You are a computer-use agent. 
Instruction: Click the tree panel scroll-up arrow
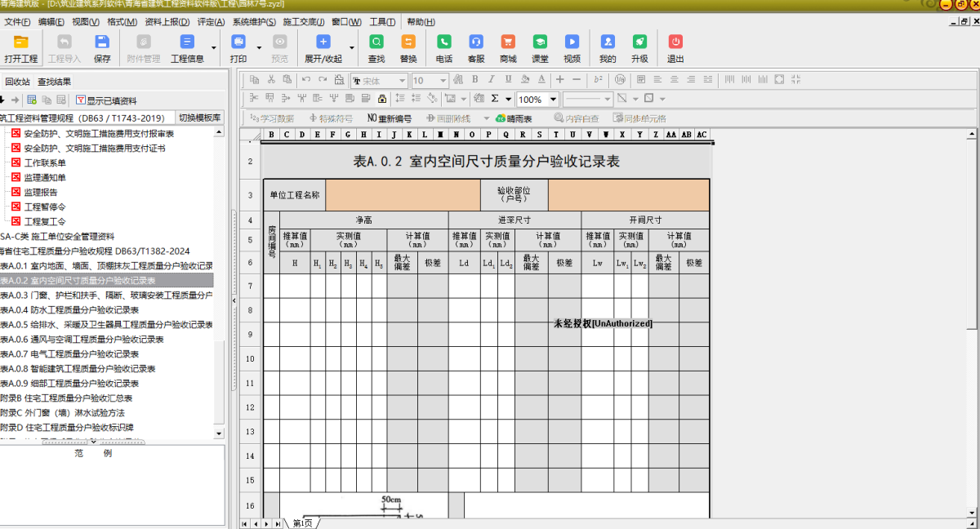218,131
